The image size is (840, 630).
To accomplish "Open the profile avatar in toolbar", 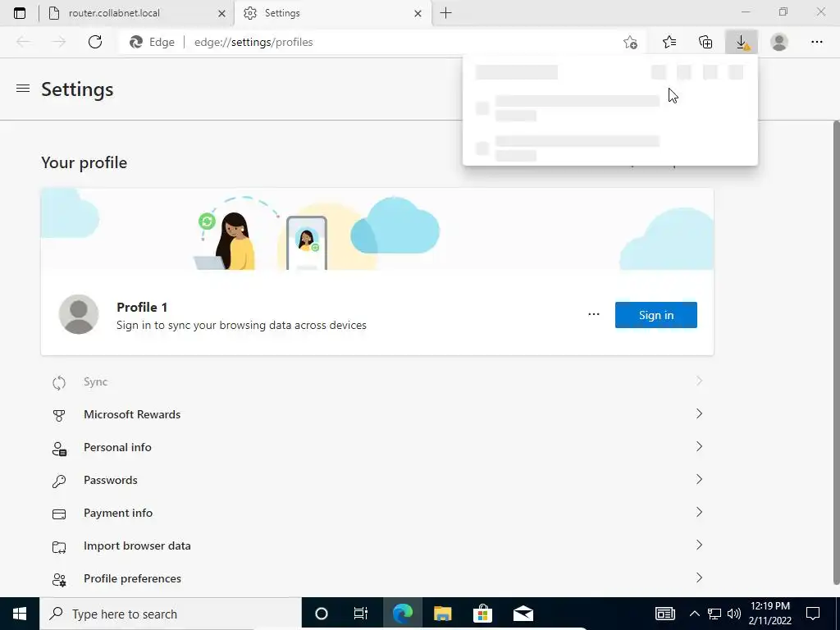I will 779,42.
